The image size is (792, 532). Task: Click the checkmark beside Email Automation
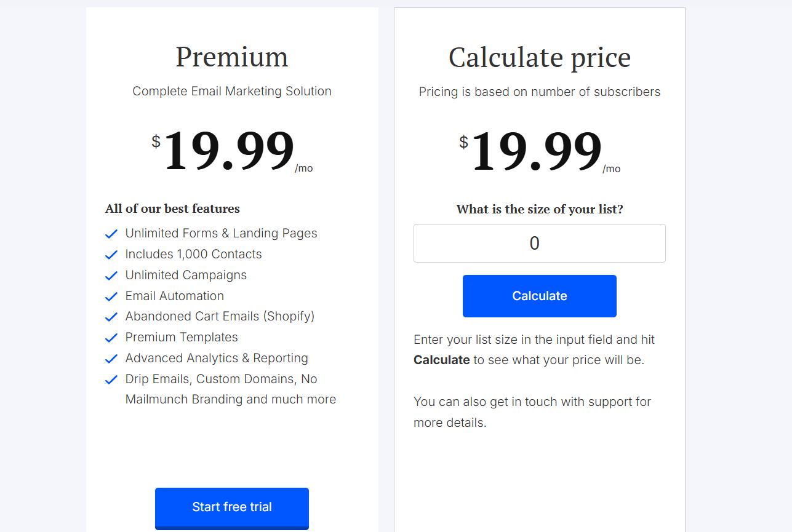[x=111, y=296]
